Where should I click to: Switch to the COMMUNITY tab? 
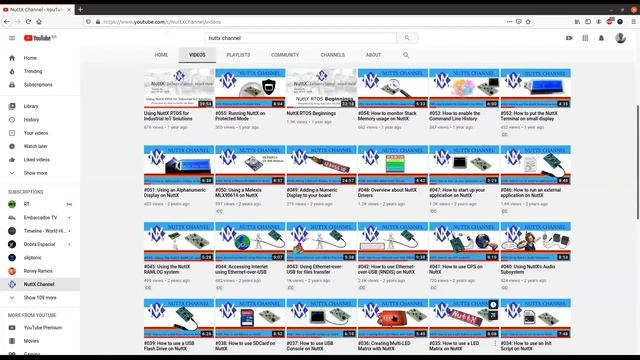[x=285, y=55]
